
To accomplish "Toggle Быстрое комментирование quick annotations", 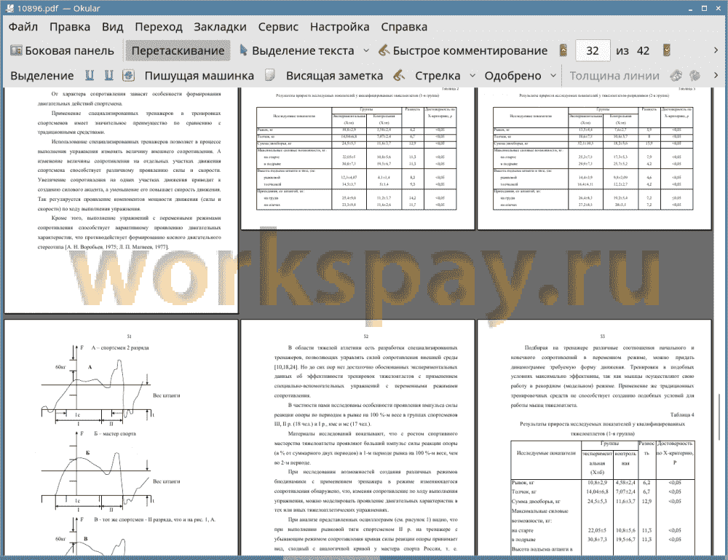I will [x=463, y=51].
